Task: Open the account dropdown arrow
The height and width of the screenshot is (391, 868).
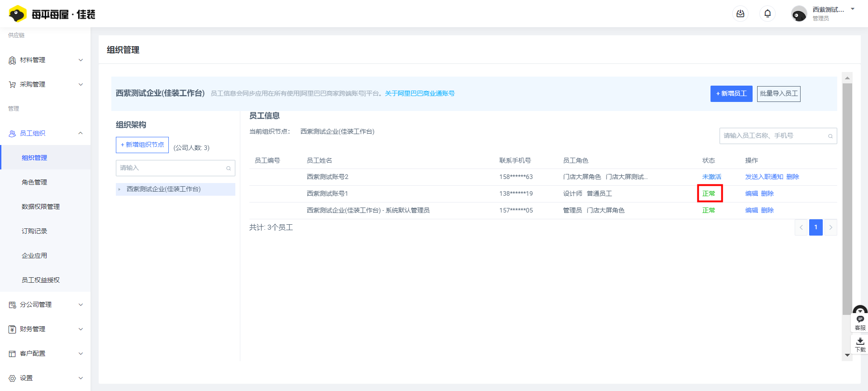Action: click(x=853, y=9)
